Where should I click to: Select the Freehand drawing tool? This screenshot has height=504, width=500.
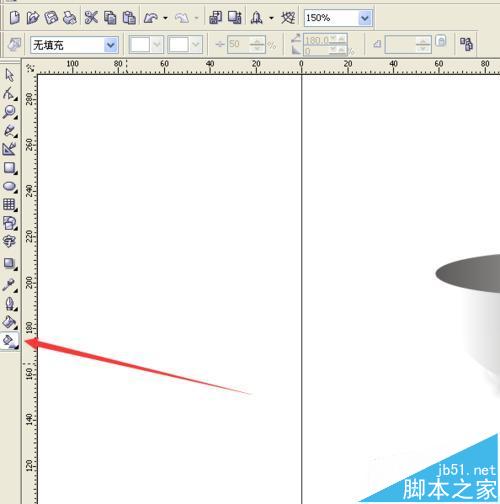click(10, 131)
